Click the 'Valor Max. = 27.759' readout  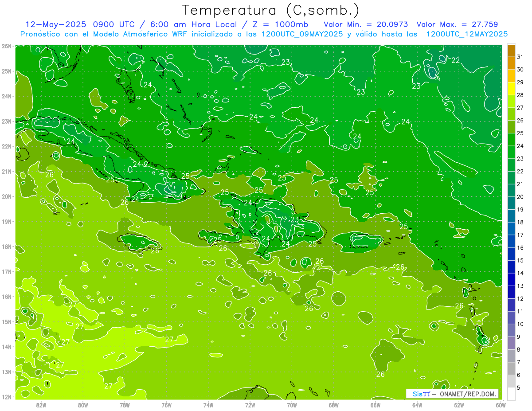point(457,24)
